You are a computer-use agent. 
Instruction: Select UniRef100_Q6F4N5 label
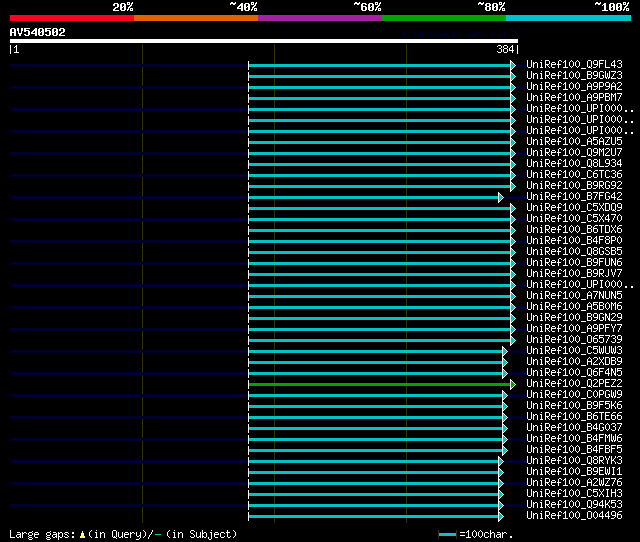[x=574, y=373]
